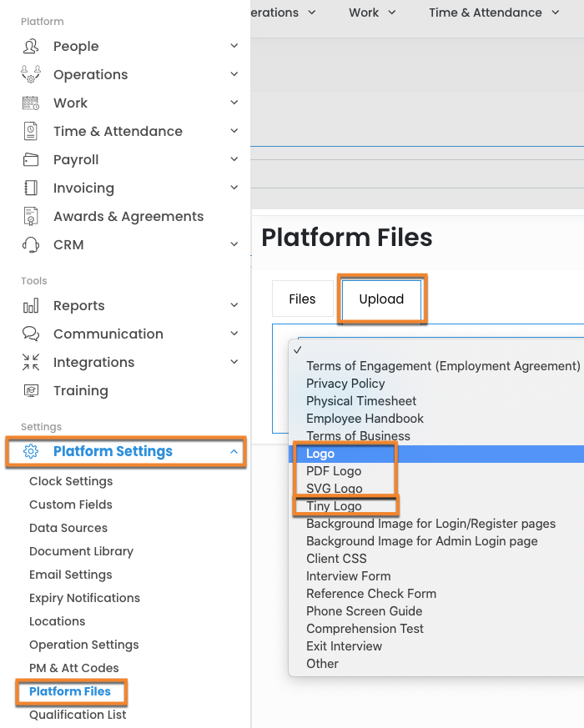Click the Operations gear-people icon
The image size is (584, 728).
point(31,75)
